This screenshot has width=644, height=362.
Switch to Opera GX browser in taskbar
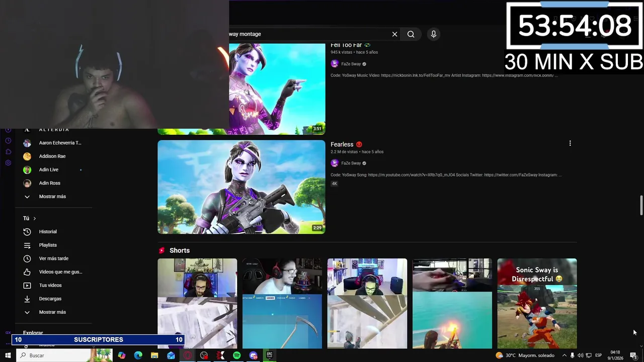[187, 355]
